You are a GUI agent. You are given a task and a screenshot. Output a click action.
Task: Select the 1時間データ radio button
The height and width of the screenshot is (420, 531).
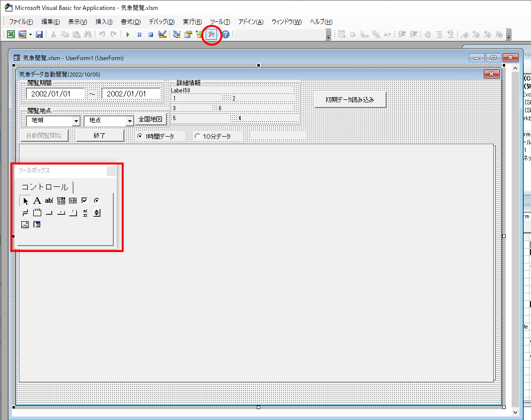pyautogui.click(x=140, y=136)
